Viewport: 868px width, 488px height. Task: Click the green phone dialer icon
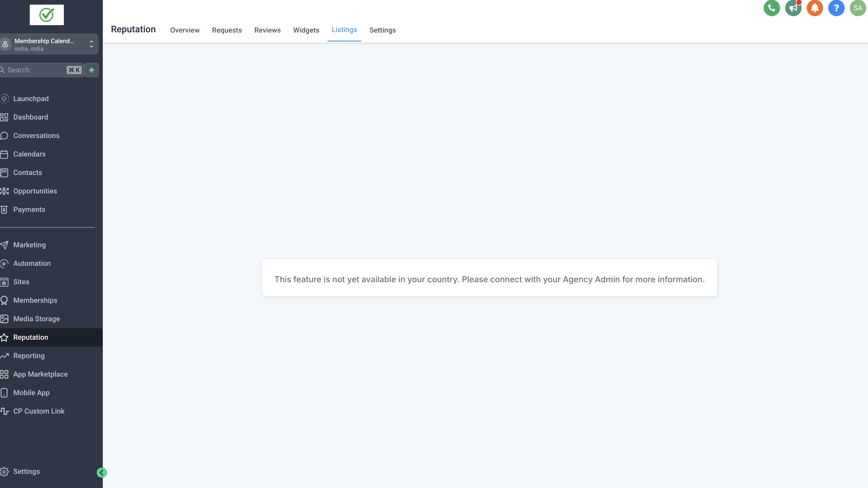[x=771, y=8]
